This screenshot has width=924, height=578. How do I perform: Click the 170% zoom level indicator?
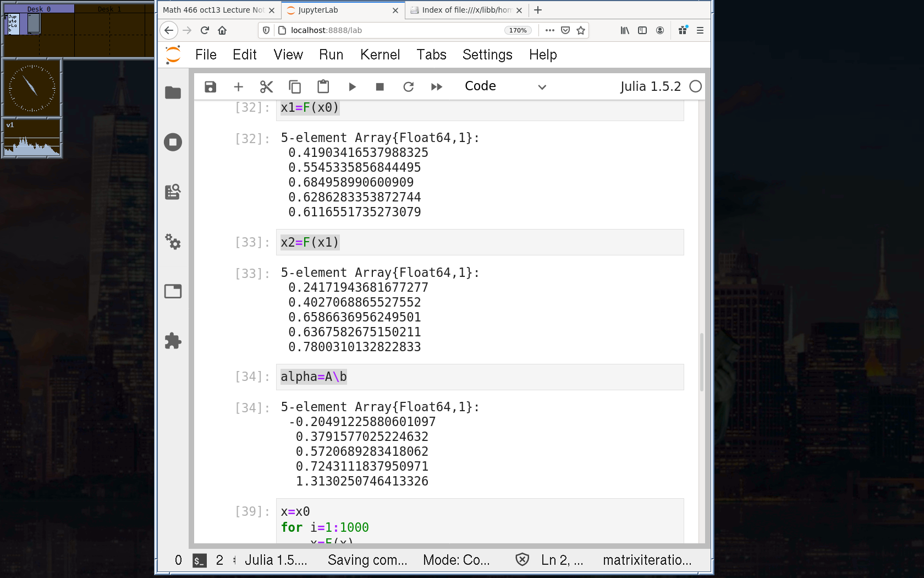tap(518, 30)
